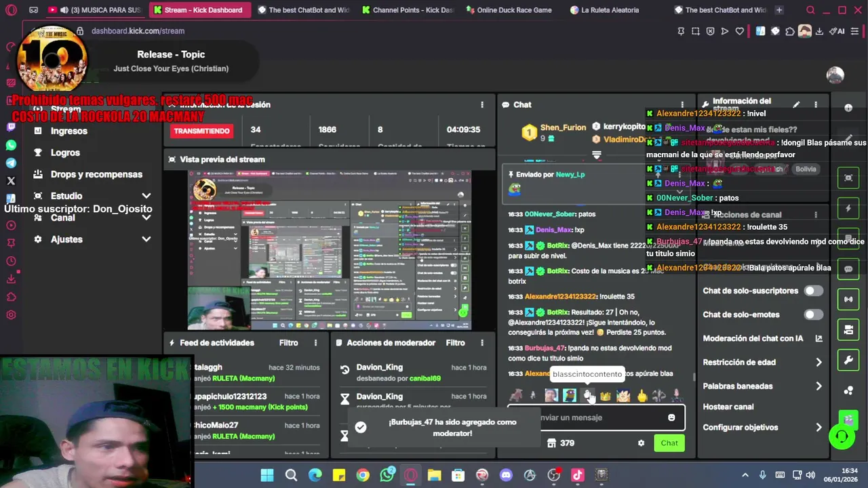Open the Logros sidebar menu item
The height and width of the screenshot is (488, 868).
pyautogui.click(x=65, y=152)
